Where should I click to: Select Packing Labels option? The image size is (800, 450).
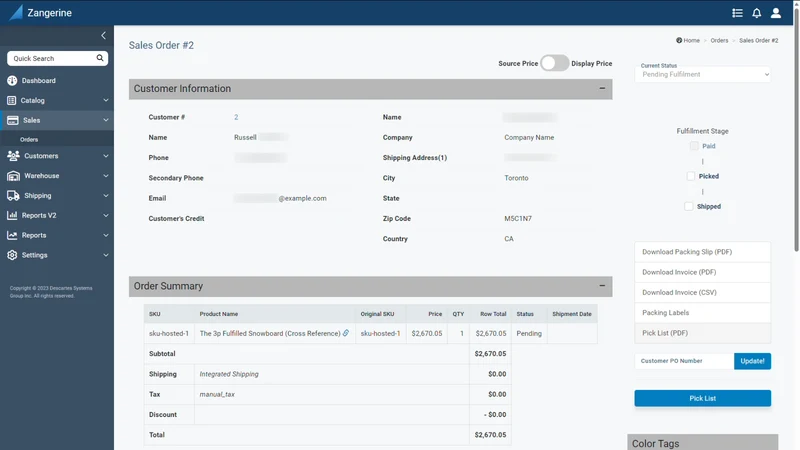click(703, 313)
